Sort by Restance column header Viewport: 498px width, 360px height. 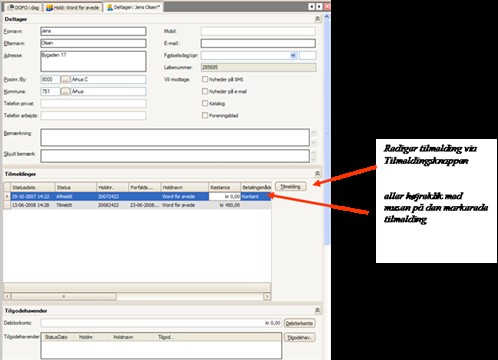coord(224,187)
